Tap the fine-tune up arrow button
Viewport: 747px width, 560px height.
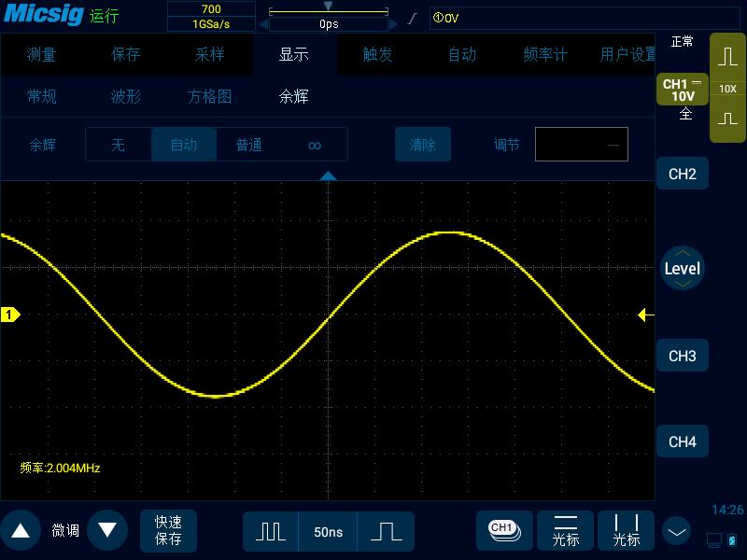point(21,530)
